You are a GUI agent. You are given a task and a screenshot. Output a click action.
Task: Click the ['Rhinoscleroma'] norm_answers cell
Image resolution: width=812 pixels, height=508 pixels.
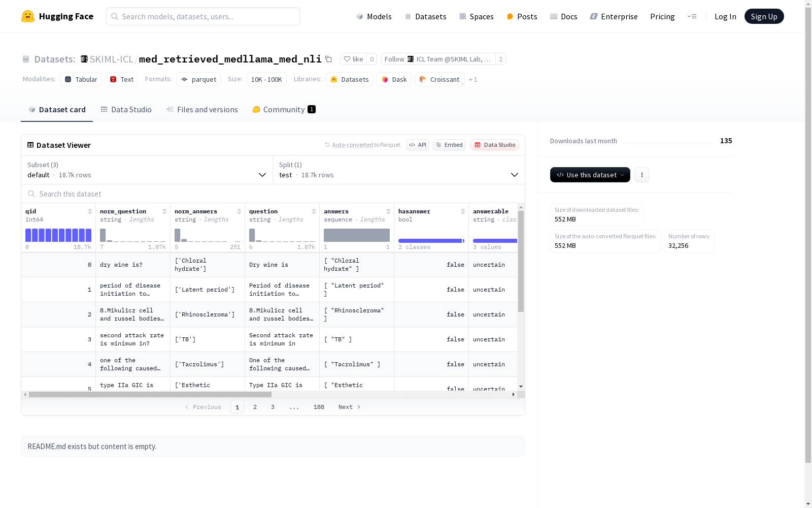click(x=208, y=314)
